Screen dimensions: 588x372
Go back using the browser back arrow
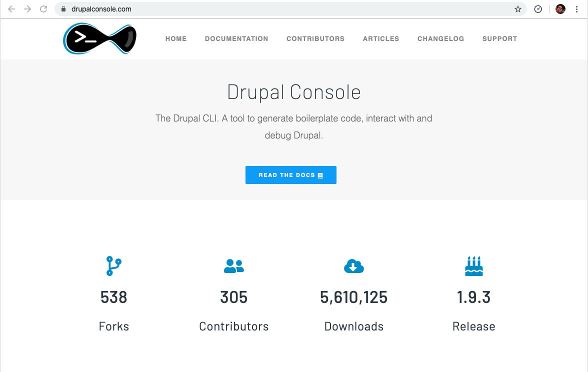point(11,9)
